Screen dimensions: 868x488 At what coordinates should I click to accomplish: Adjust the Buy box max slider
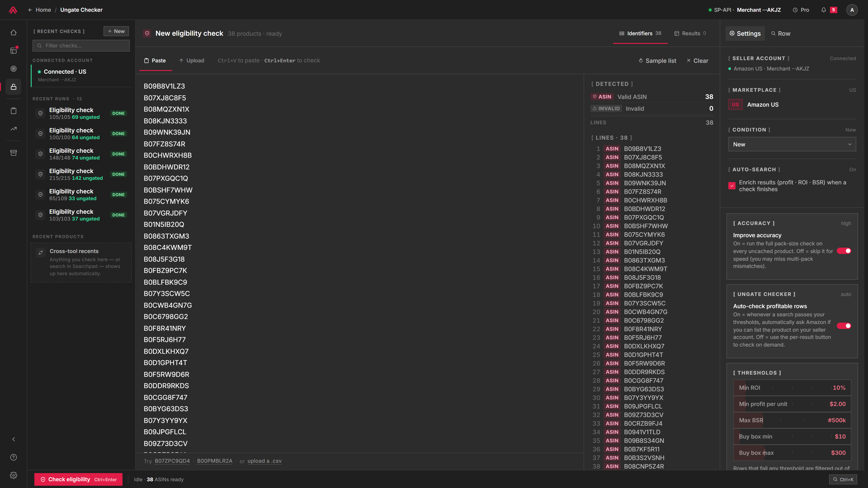point(792,453)
